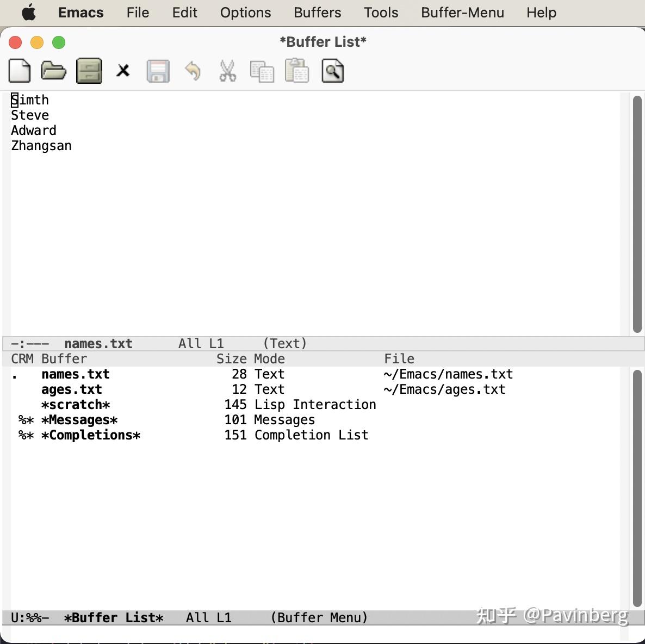Paste from clipboard via the paste icon
Image resolution: width=645 pixels, height=644 pixels.
pos(297,71)
